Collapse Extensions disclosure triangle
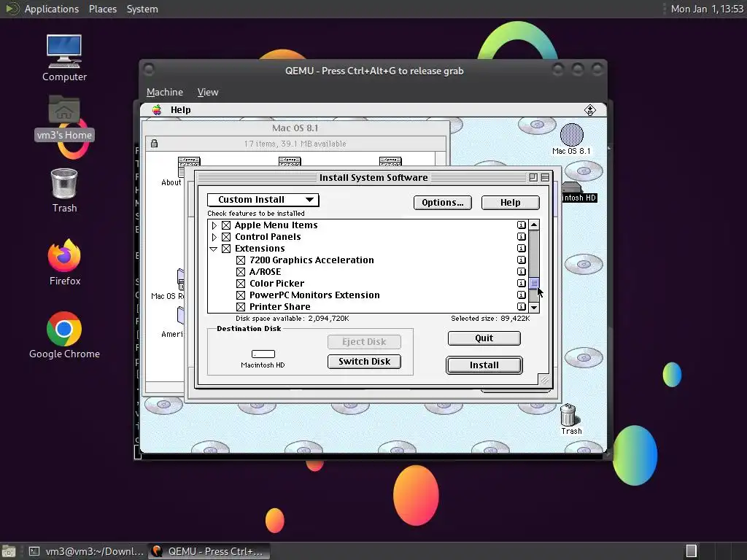 (x=214, y=249)
